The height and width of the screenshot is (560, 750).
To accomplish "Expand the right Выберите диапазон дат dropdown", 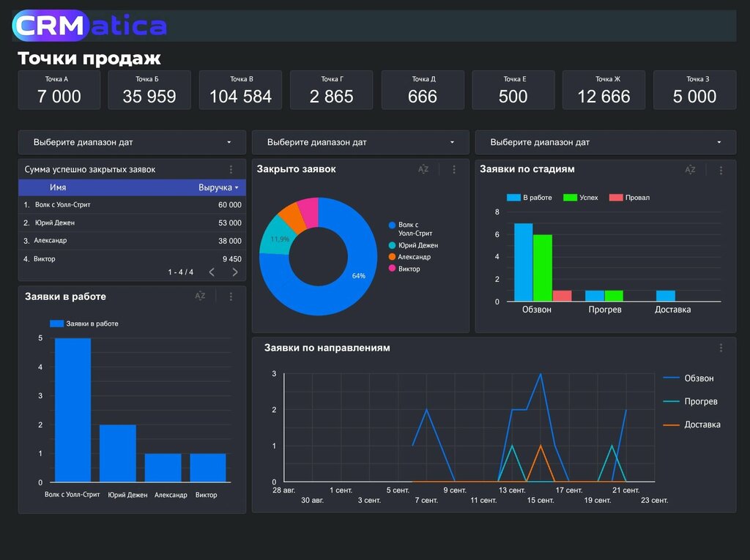I will (x=605, y=142).
